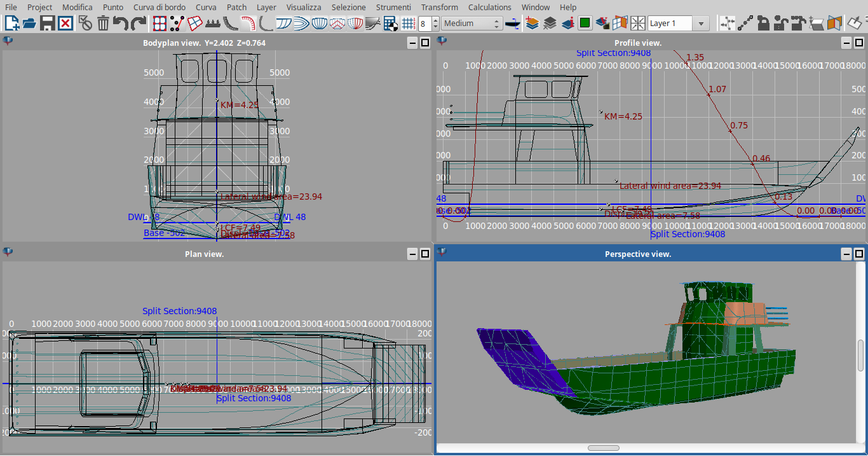Click the Undo arrow in the toolbar
868x456 pixels.
pos(120,24)
